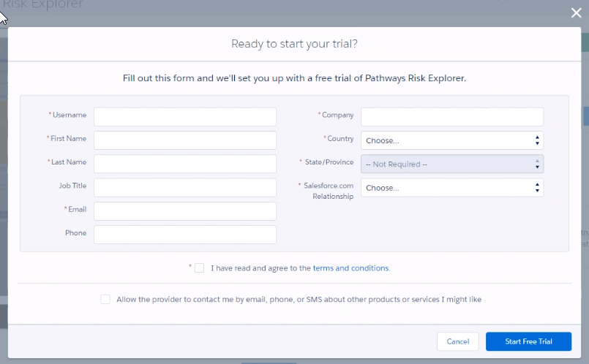
Task: Click the Job Title input field
Action: click(185, 187)
